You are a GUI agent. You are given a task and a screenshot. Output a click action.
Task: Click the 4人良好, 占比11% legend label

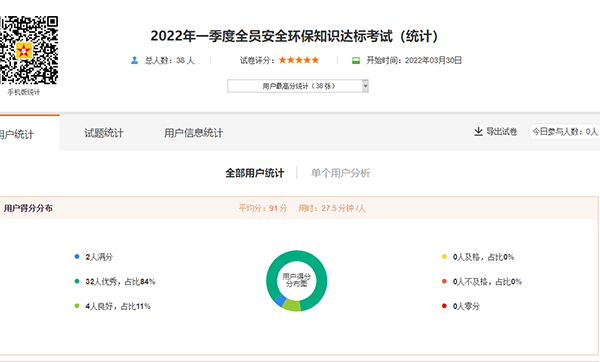(118, 306)
